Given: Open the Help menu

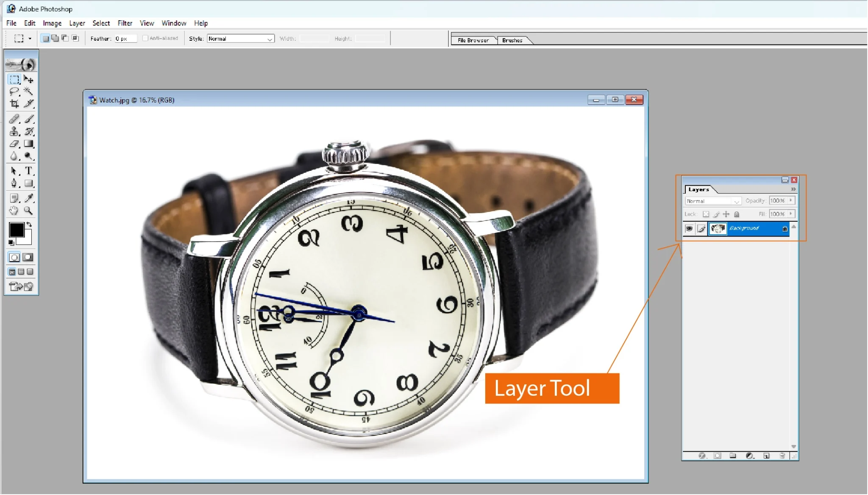Looking at the screenshot, I should coord(201,23).
